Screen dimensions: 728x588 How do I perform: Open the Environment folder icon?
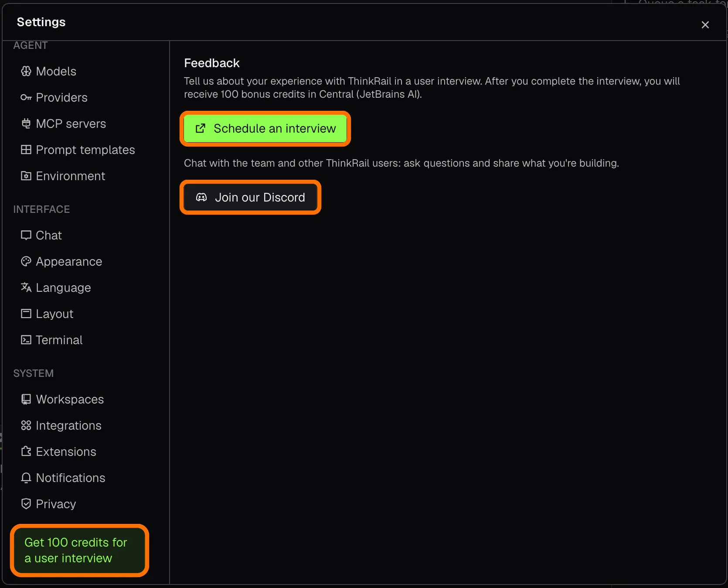tap(26, 176)
